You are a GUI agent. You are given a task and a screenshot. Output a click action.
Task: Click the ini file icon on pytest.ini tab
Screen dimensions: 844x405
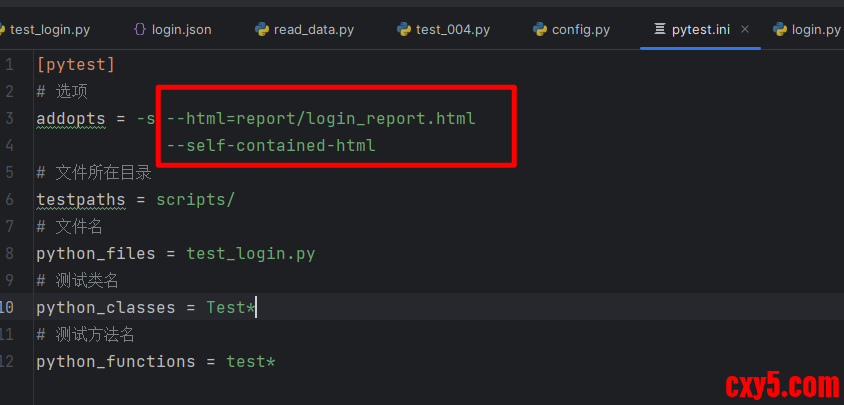[660, 29]
